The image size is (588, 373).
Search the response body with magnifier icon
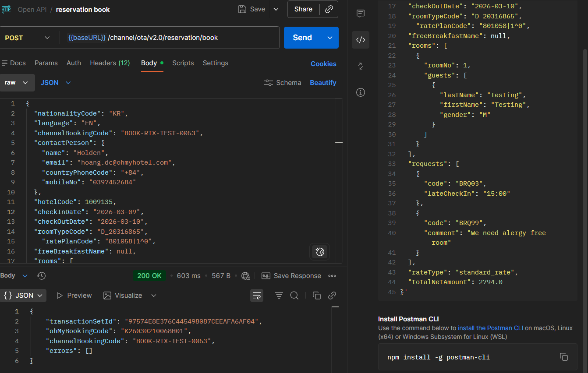point(294,296)
